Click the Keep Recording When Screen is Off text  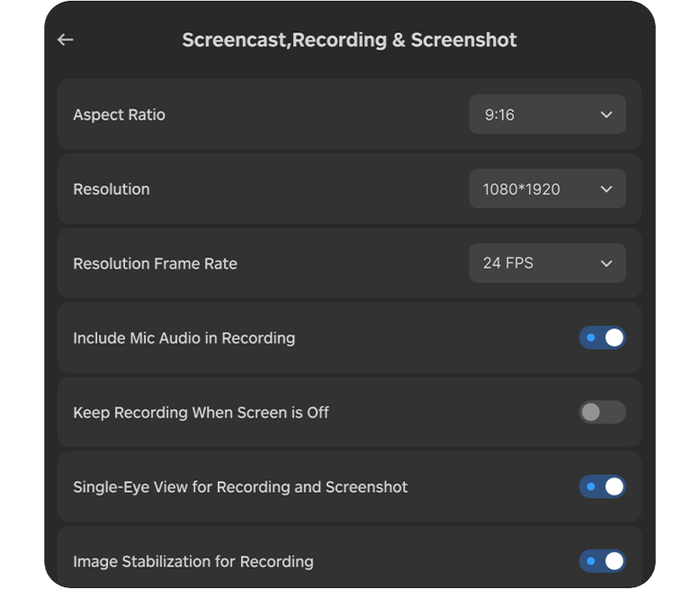point(201,413)
